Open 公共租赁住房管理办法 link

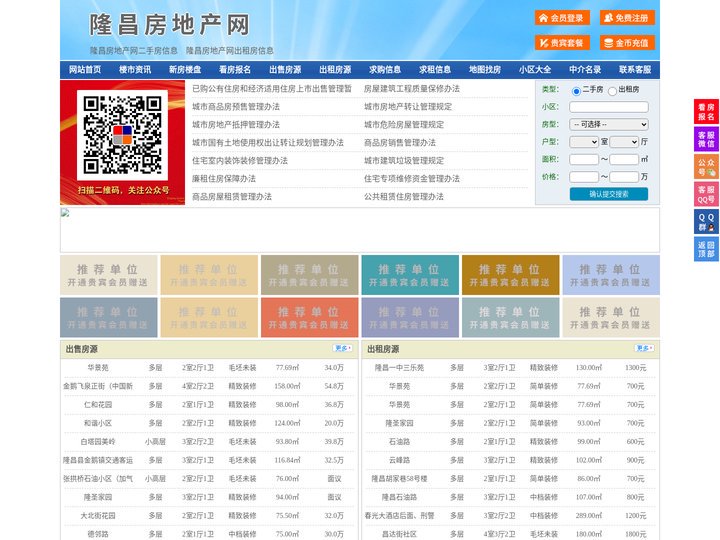[x=404, y=197]
